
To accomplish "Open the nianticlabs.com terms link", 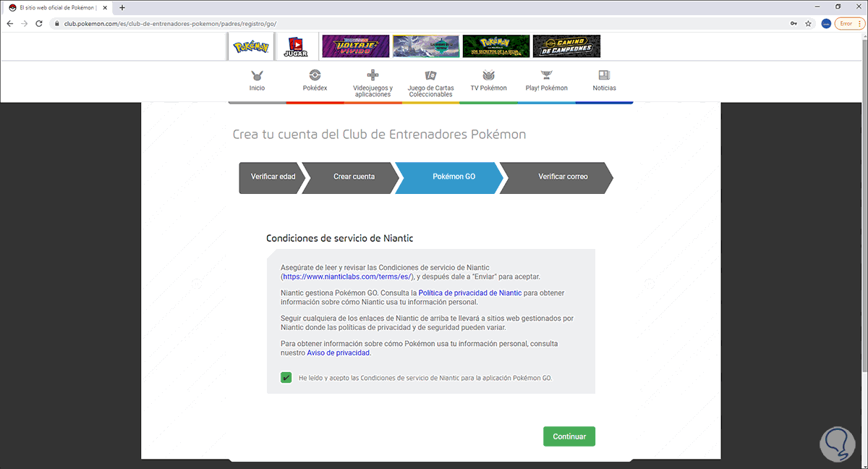I will (347, 276).
